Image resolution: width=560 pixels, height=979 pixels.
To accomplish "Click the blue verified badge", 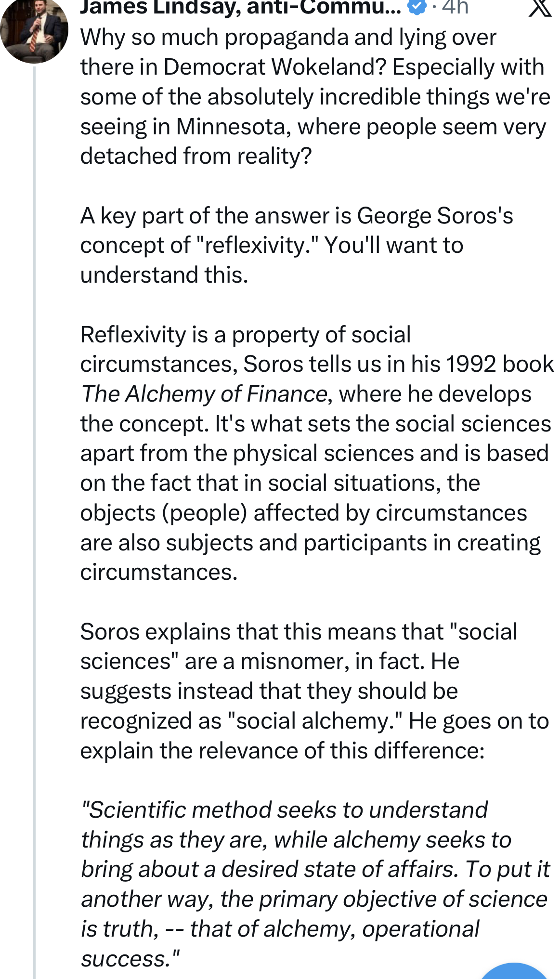I will pyautogui.click(x=417, y=7).
